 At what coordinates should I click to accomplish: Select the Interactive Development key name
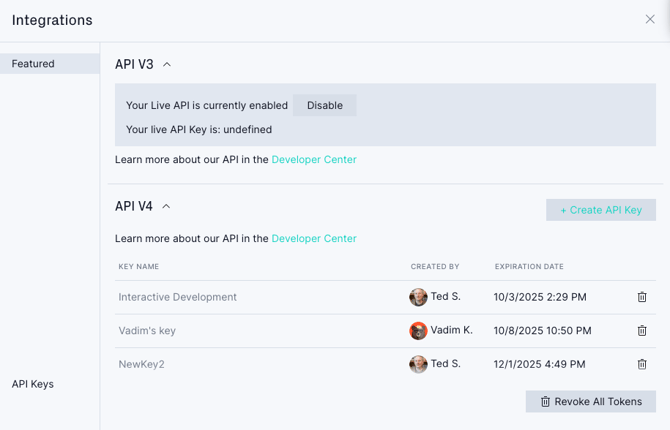(177, 297)
